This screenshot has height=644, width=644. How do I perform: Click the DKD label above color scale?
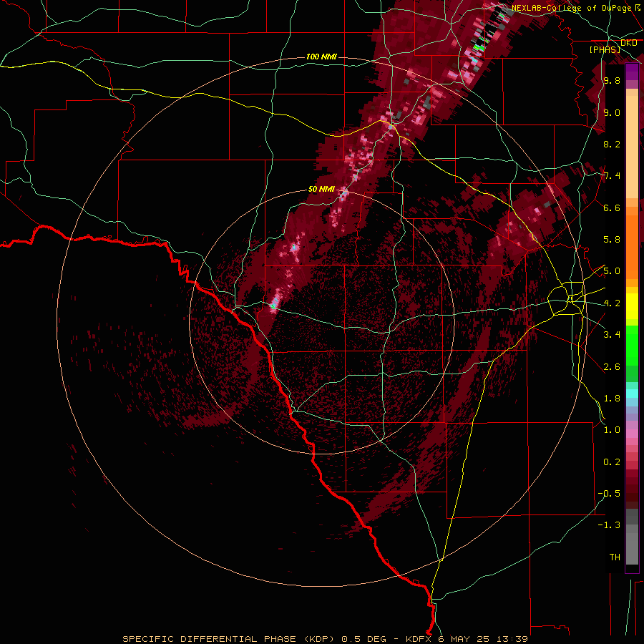(629, 43)
